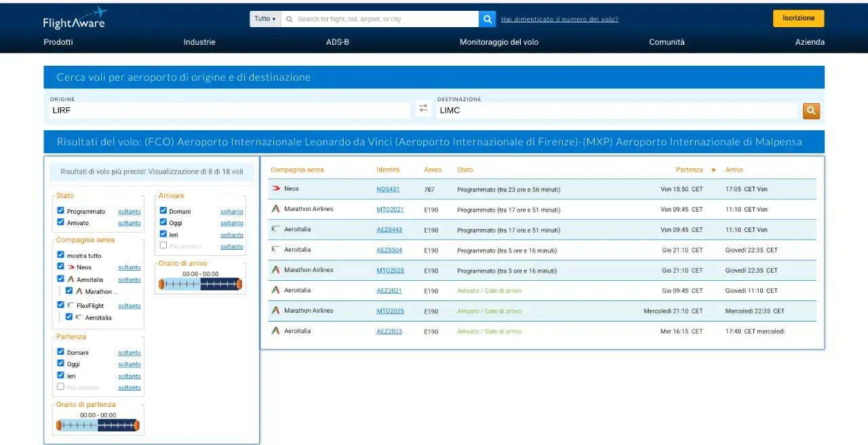Click soltanto next to FlexFlight

[130, 306]
